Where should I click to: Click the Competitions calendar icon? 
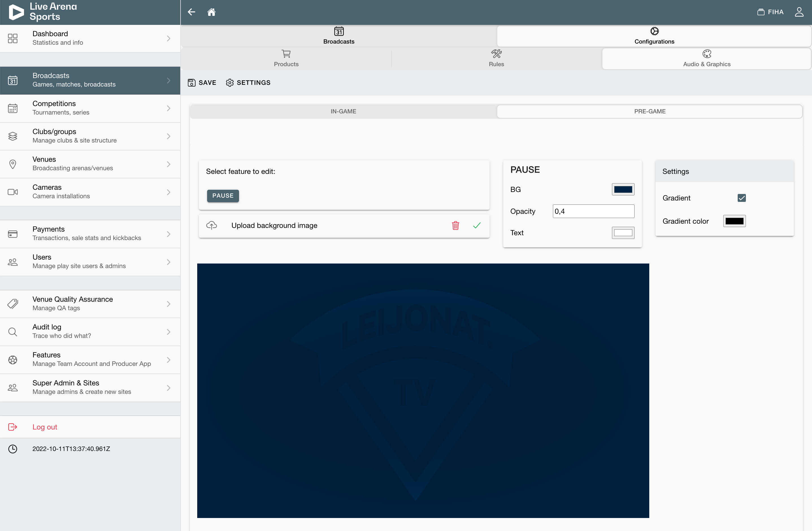point(13,108)
